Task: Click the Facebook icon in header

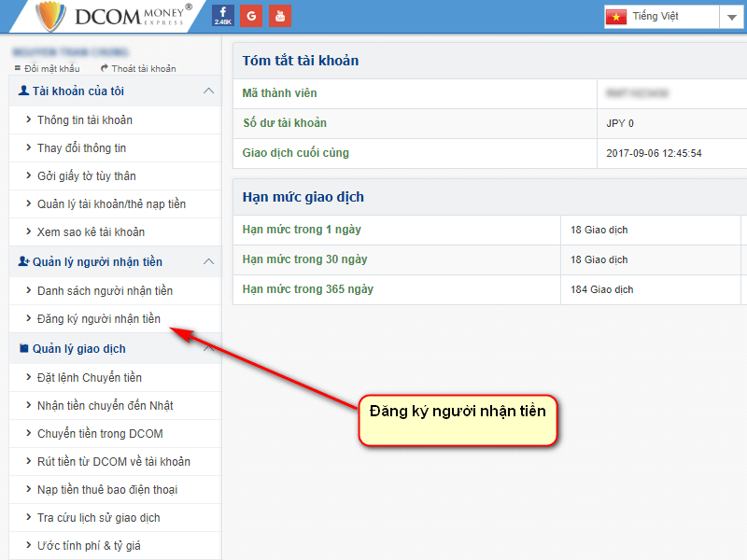Action: tap(223, 16)
